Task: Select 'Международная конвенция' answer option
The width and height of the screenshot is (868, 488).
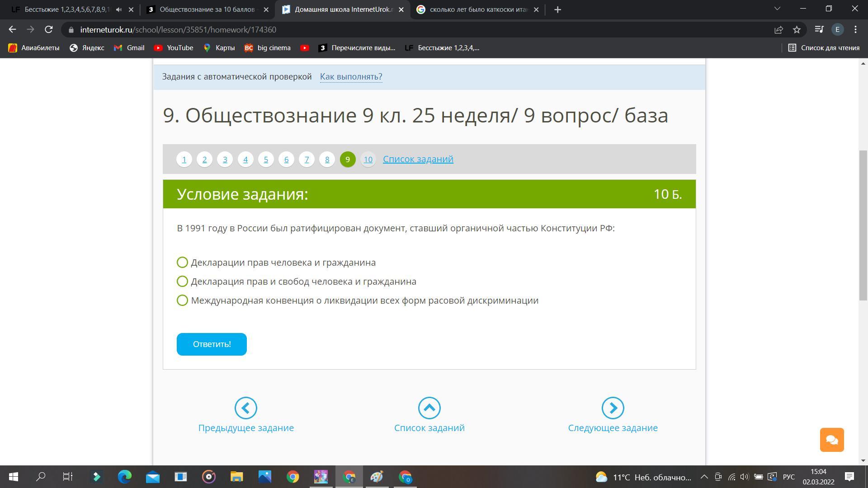Action: (182, 300)
